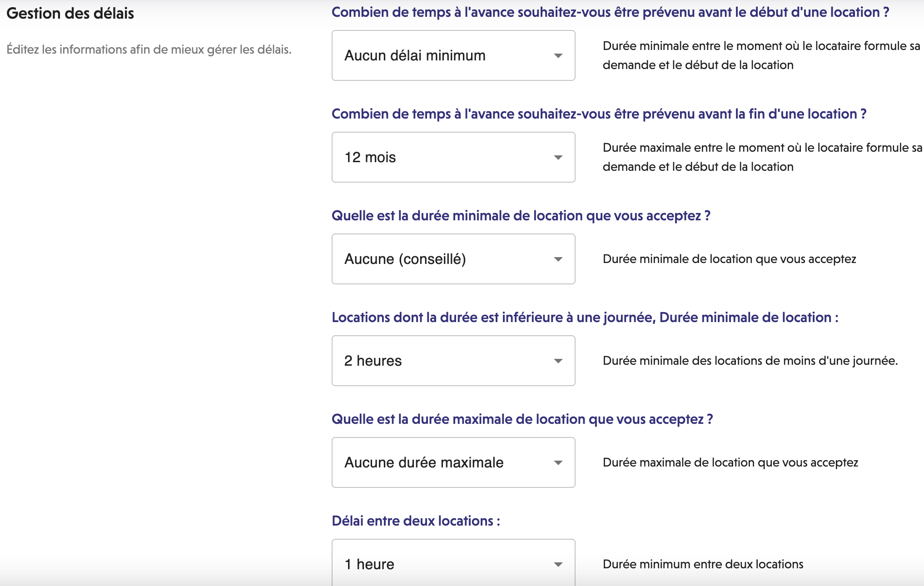Click 'Durée minimale de location que vous acceptez' text
Screen dimensions: 924x586
(x=729, y=259)
